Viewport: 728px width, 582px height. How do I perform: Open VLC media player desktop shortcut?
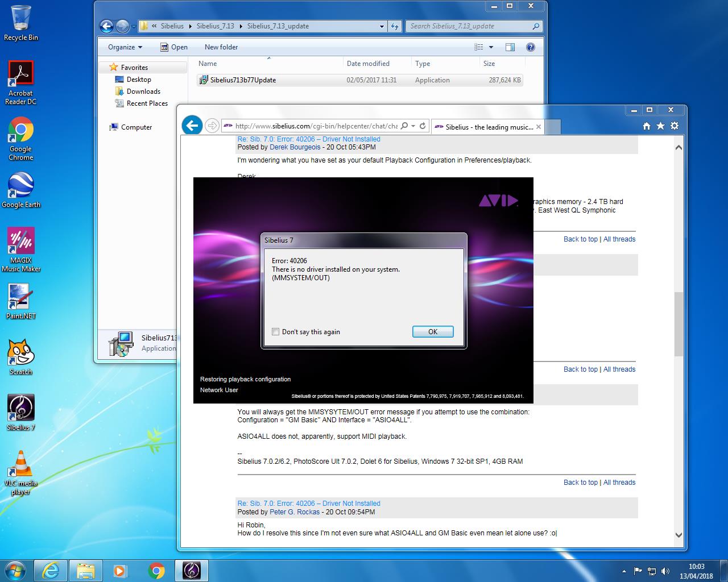(x=21, y=473)
